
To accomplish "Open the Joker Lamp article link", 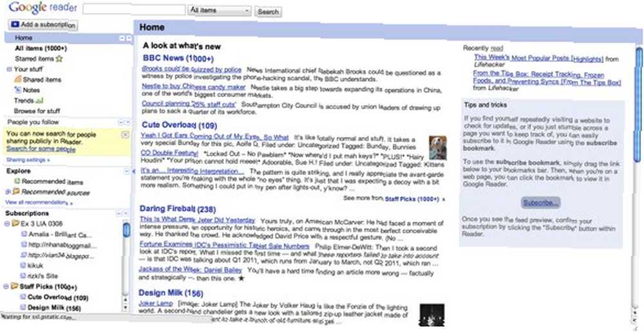I will 156,304.
